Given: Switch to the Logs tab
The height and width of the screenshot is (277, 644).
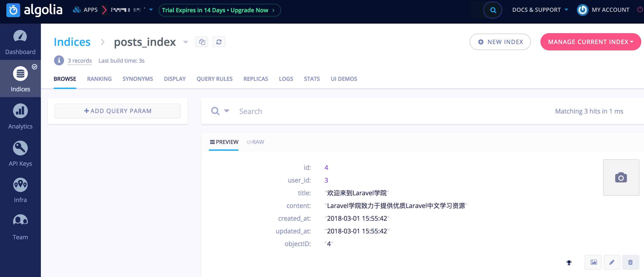Looking at the screenshot, I should coord(286,79).
